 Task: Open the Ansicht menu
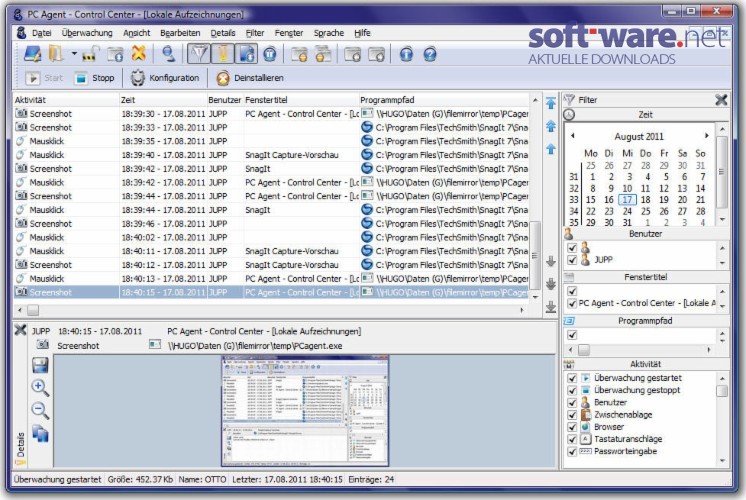pyautogui.click(x=137, y=33)
